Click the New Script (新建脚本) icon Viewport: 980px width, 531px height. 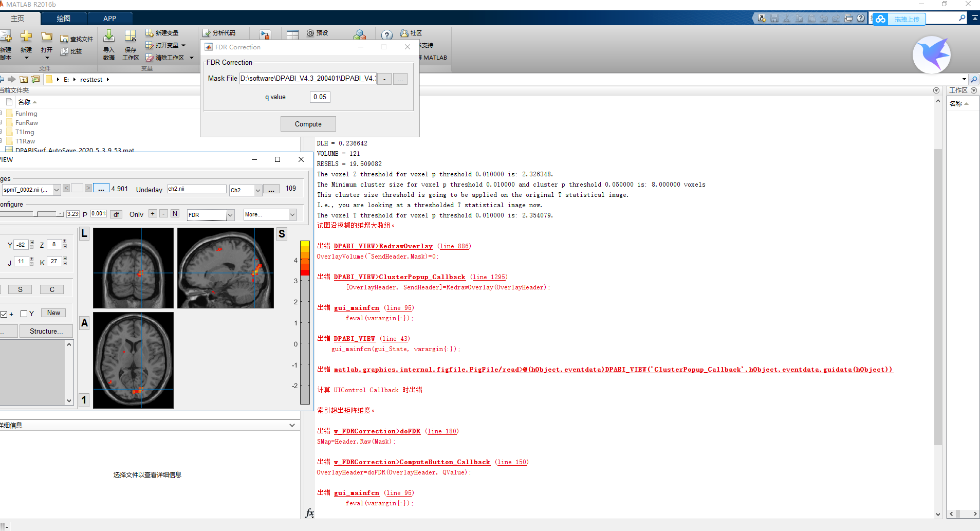click(x=6, y=36)
